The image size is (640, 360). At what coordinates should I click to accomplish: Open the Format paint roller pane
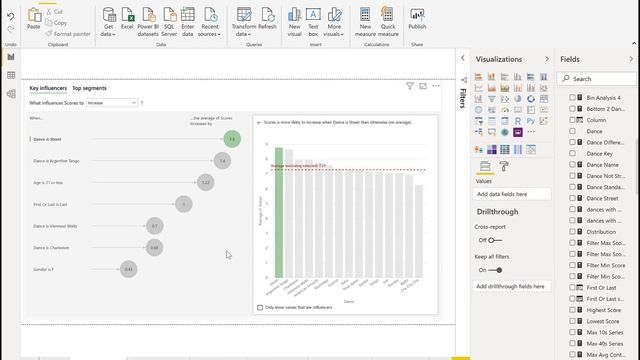(x=504, y=166)
